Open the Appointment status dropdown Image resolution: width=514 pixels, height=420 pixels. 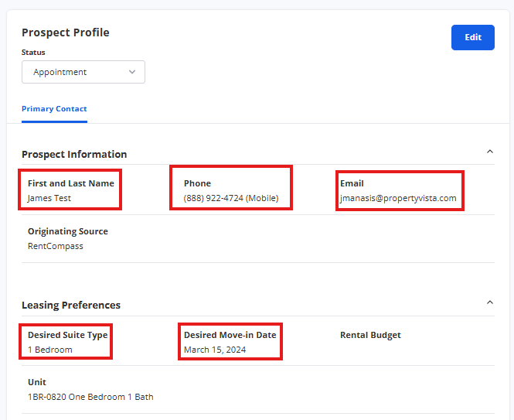tap(83, 72)
